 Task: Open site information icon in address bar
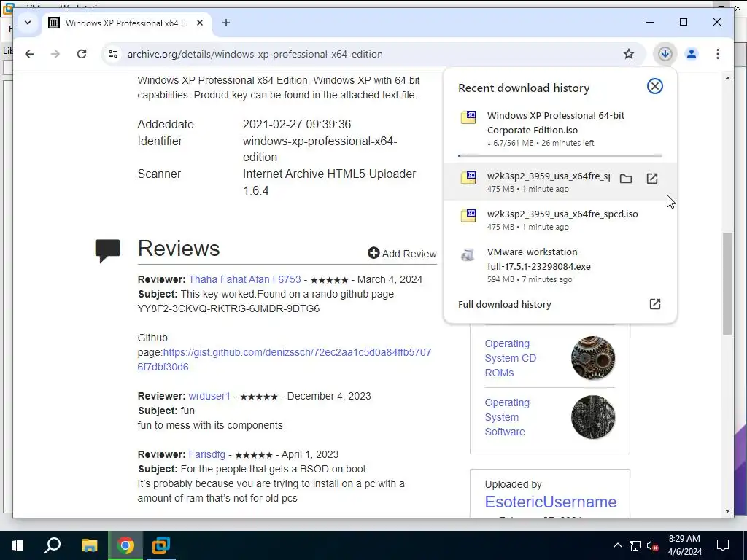pos(113,54)
